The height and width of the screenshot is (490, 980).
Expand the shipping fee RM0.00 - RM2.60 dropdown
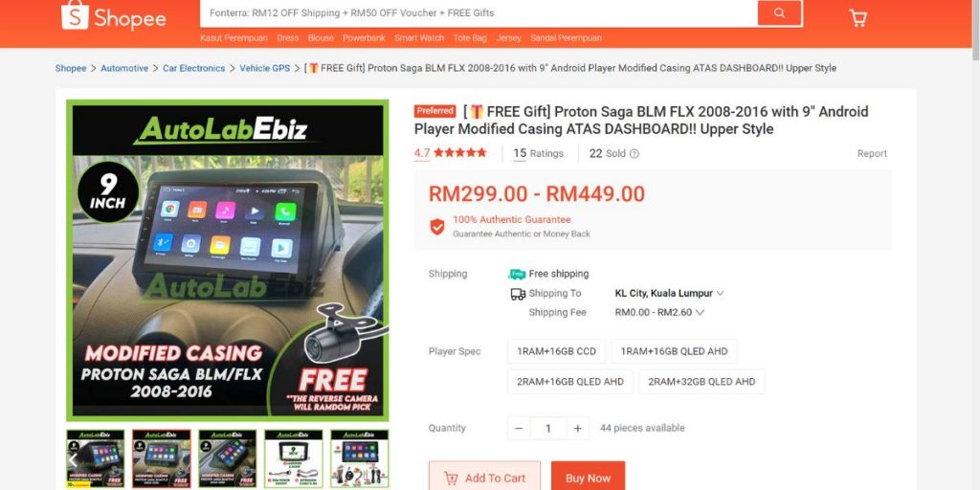click(x=659, y=313)
